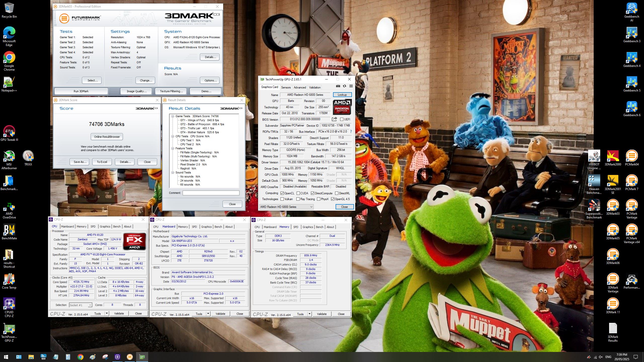Launch TRIXX desktop shortcut

point(28,158)
